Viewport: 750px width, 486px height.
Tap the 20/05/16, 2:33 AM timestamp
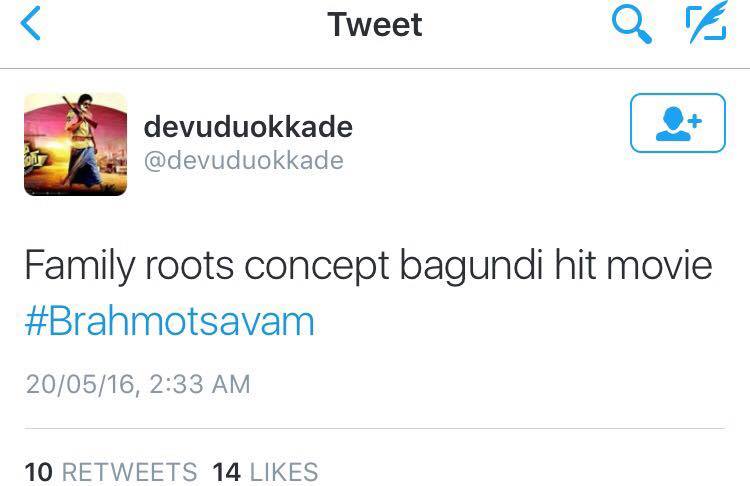[x=138, y=384]
